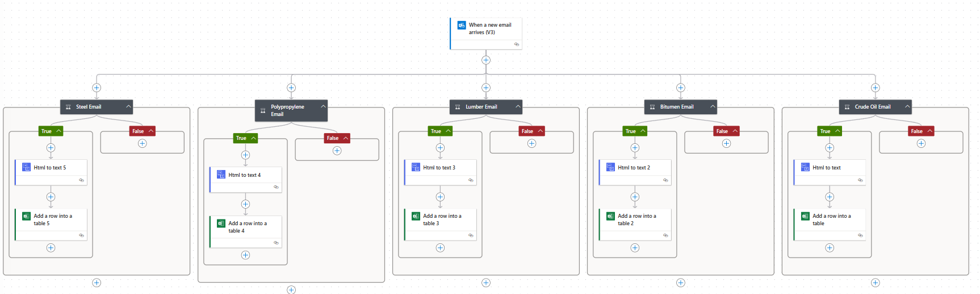Collapse the False branch of Crude Oil Email
This screenshot has width=980, height=294.
click(930, 131)
